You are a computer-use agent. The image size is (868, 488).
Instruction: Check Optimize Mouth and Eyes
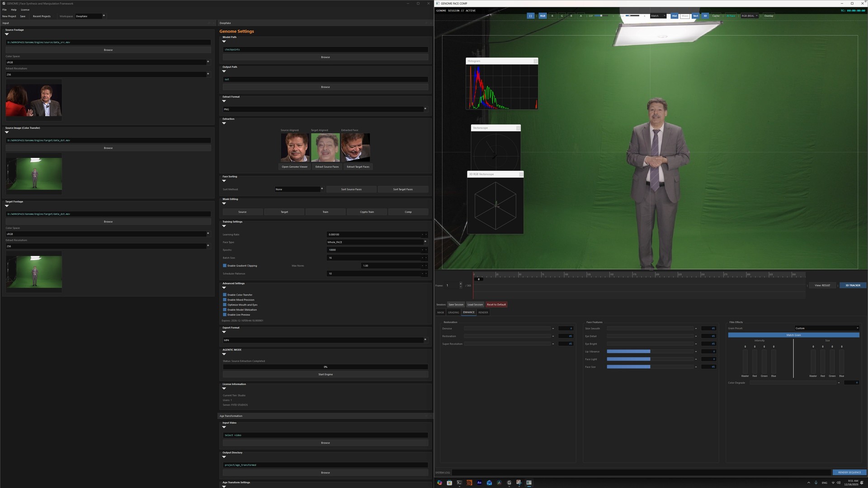click(225, 305)
